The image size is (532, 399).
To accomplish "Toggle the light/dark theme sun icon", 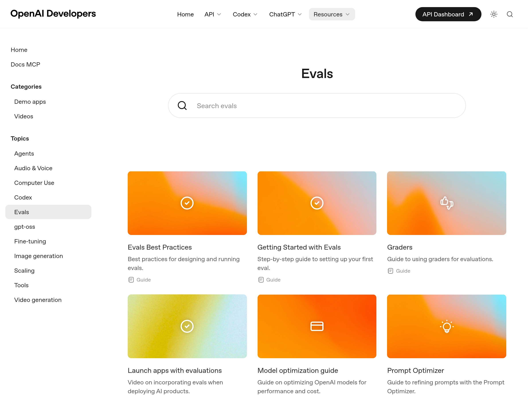I will [494, 14].
